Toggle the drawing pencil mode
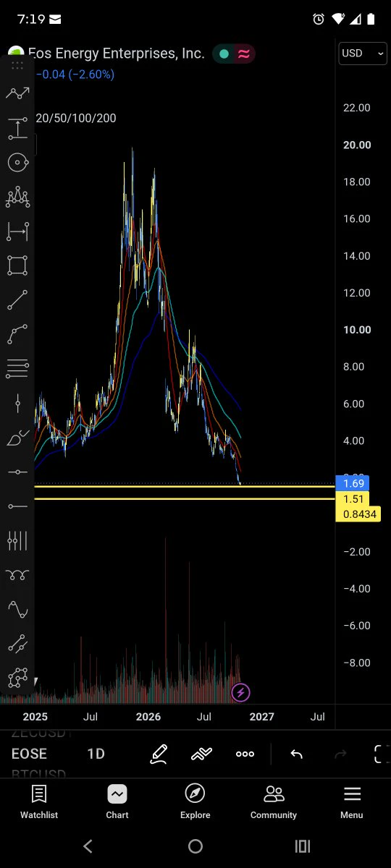 [x=159, y=754]
